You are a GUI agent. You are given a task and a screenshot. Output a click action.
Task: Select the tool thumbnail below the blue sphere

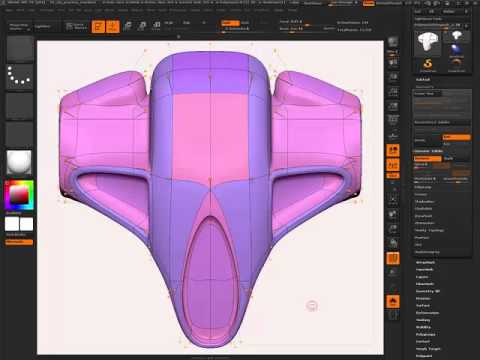coord(456,64)
